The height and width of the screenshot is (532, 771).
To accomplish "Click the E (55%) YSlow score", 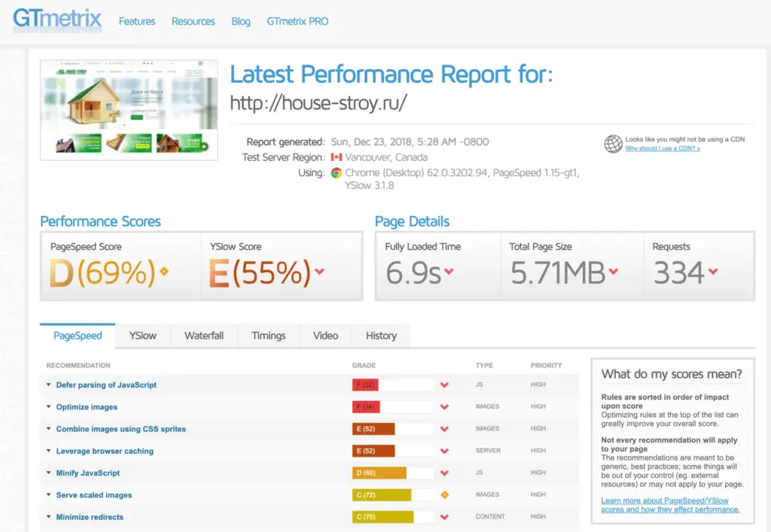I will [260, 272].
